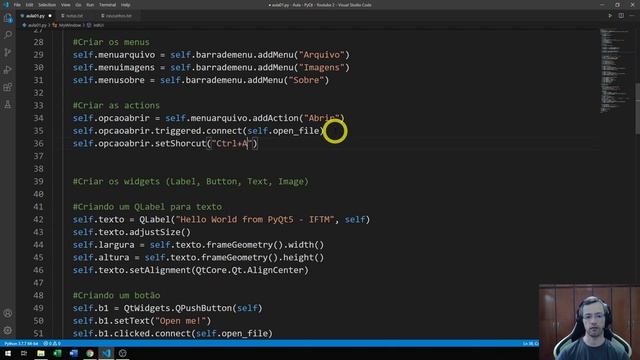Open the Go menu
Viewport: 640px width, 360px height.
78,5
